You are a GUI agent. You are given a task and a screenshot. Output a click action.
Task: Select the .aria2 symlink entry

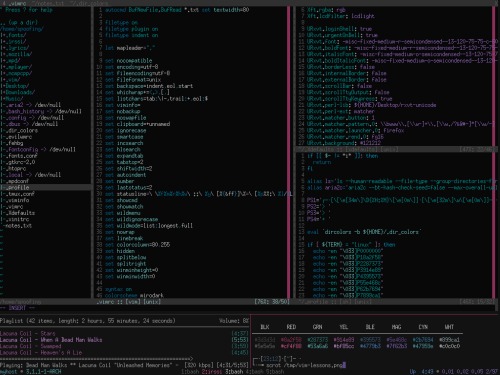pos(33,105)
